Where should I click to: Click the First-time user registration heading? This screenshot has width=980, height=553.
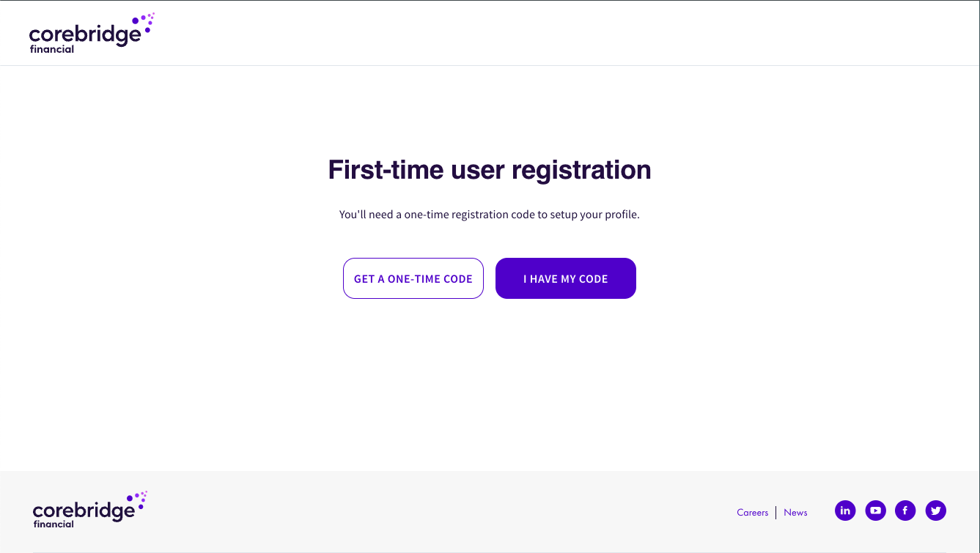489,170
